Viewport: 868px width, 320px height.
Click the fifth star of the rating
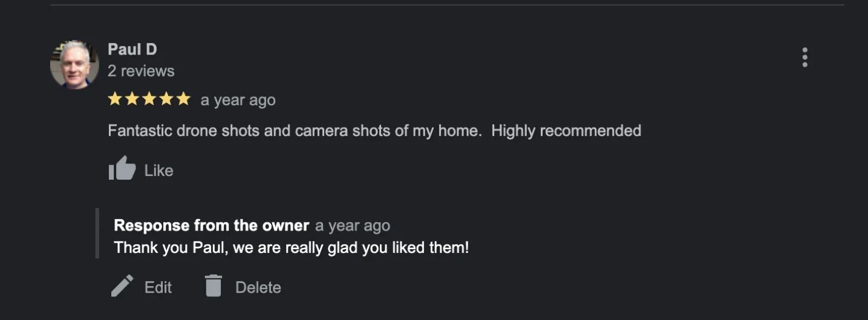[x=183, y=99]
